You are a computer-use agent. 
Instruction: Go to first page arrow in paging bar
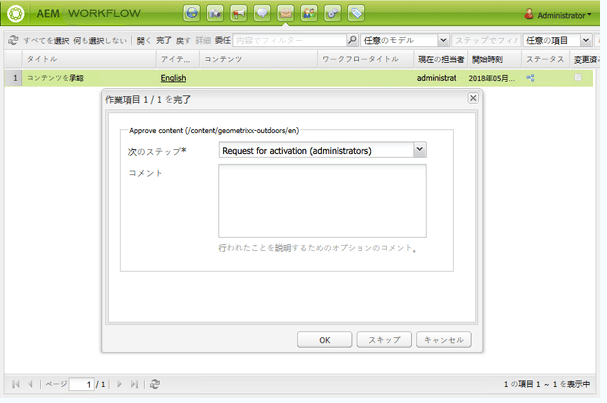pyautogui.click(x=15, y=384)
